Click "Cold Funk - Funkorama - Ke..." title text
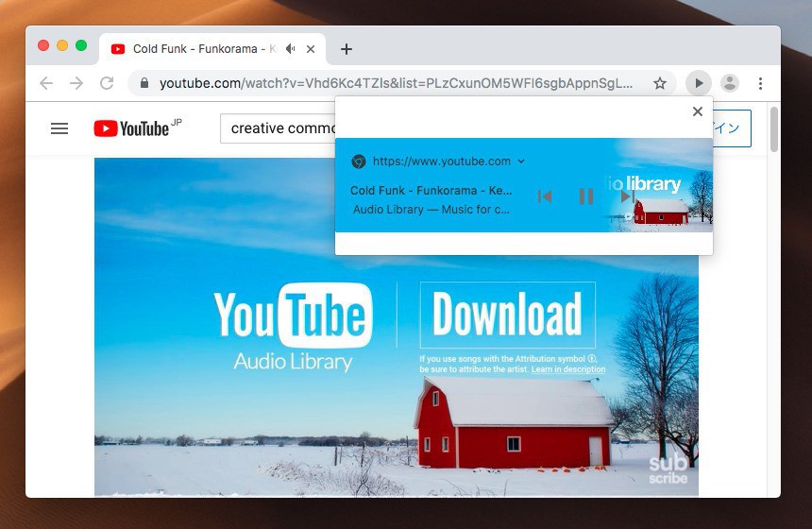Screen dimensions: 812x529 431,191
